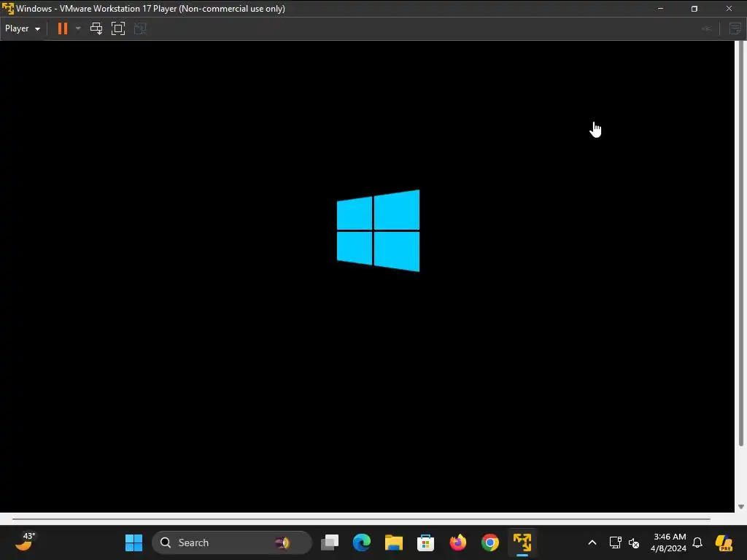Click the vertical scrollbar of the VM view

coord(741,244)
